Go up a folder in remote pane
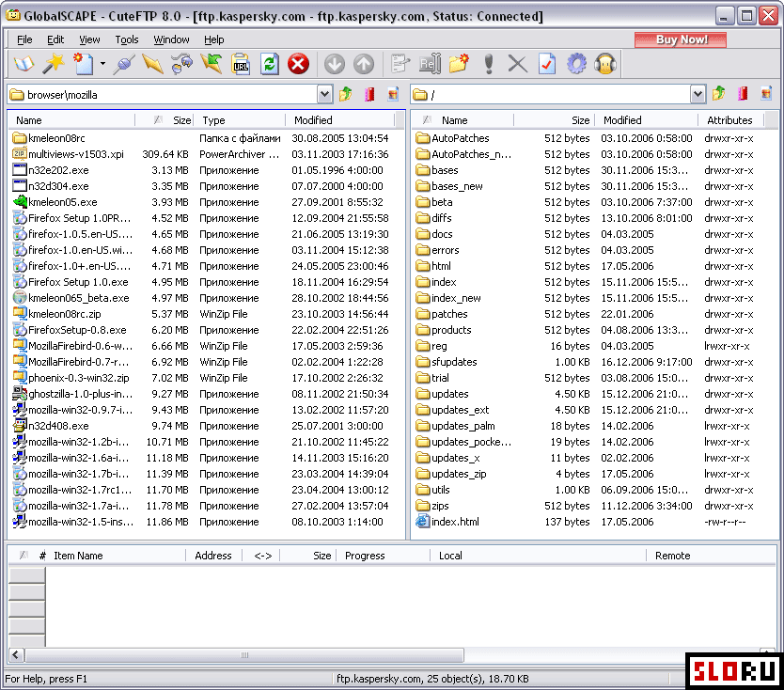Image resolution: width=784 pixels, height=690 pixels. click(718, 93)
